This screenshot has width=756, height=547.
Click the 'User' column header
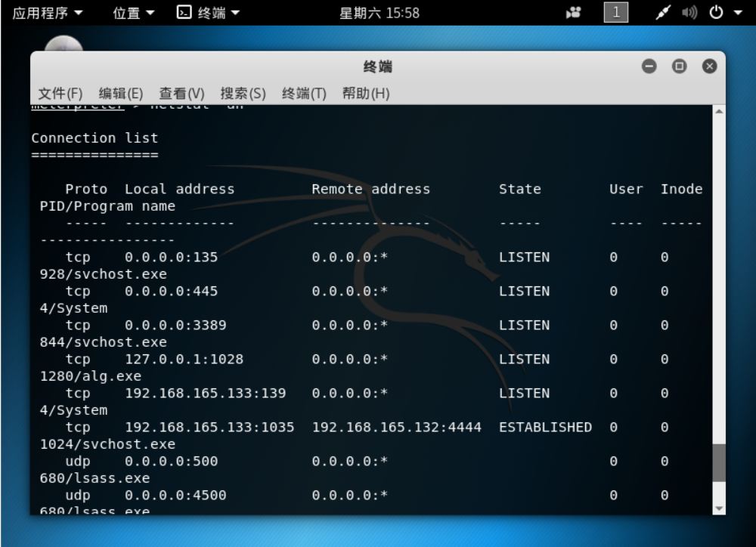626,189
